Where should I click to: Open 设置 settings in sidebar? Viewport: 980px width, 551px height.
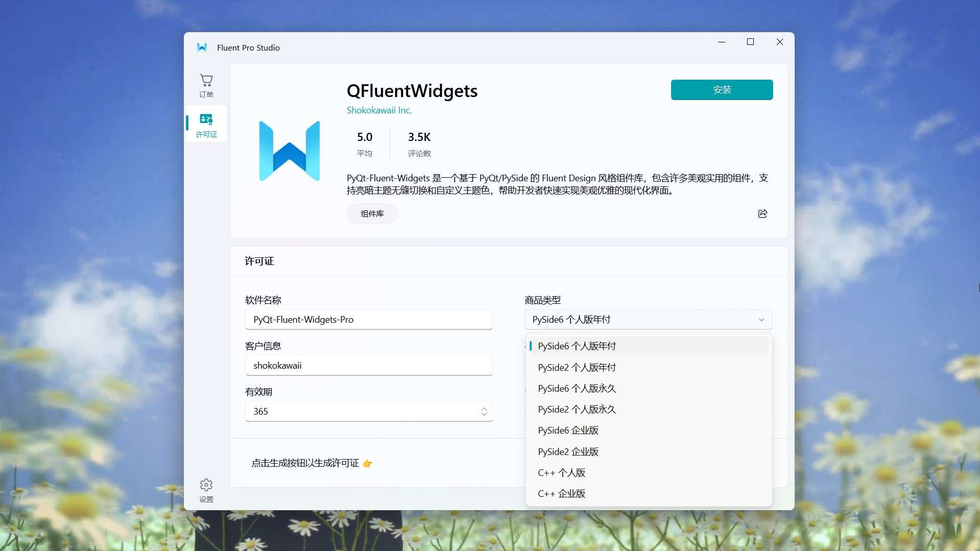click(x=206, y=491)
